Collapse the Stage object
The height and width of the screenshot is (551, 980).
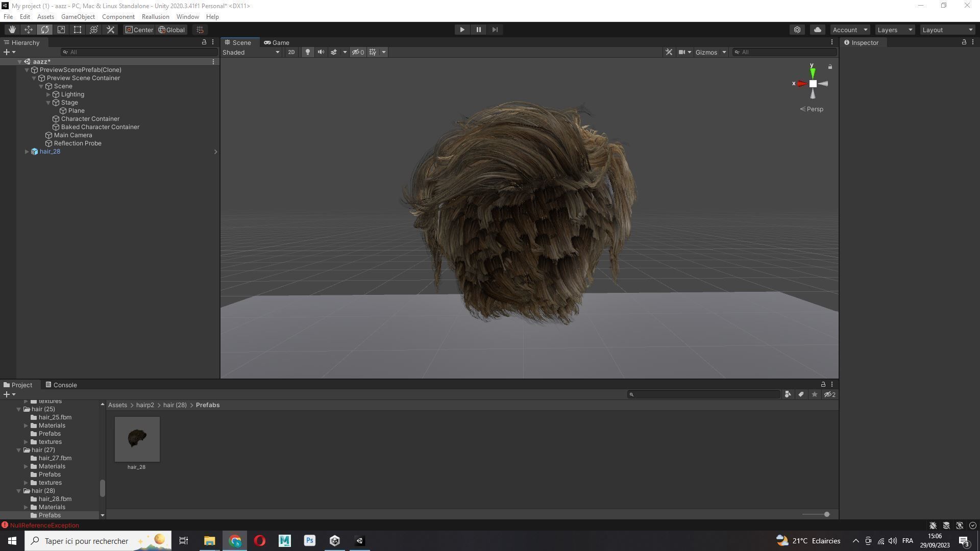pyautogui.click(x=48, y=103)
